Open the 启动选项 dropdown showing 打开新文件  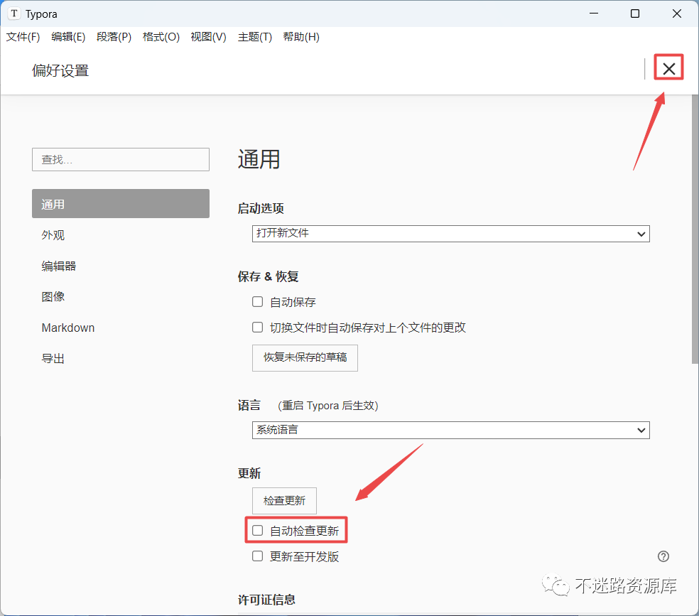[x=450, y=234]
